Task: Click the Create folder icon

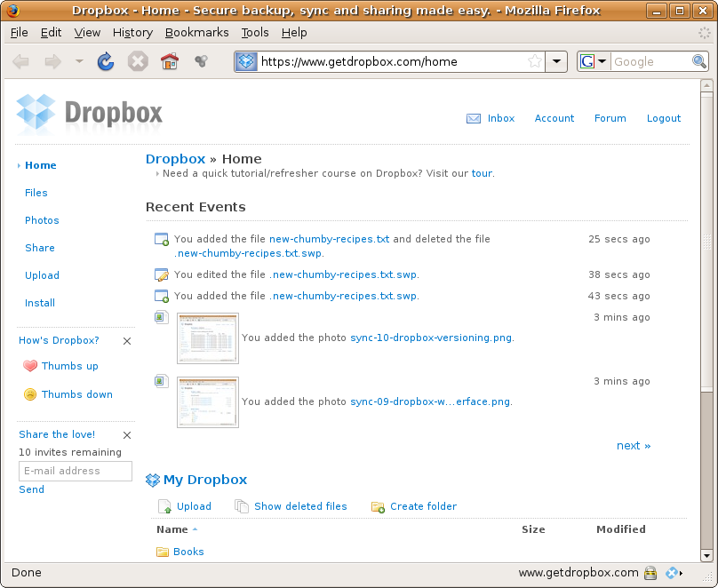Action: [x=378, y=506]
